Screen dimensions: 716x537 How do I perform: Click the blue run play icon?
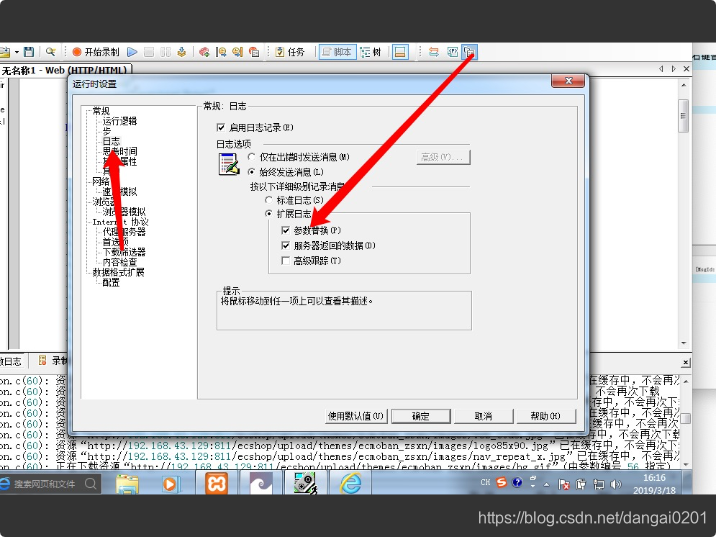[132, 52]
